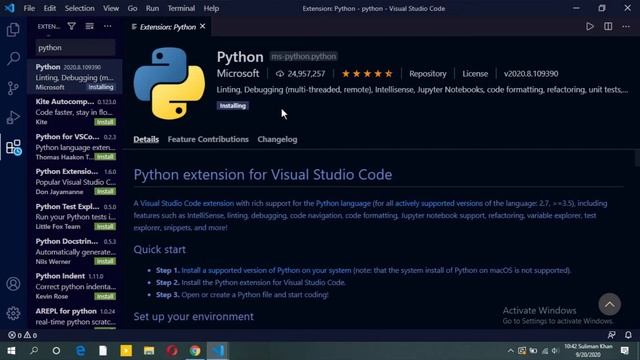The height and width of the screenshot is (360, 640).
Task: Click the extensions search field containing python
Action: tap(76, 48)
